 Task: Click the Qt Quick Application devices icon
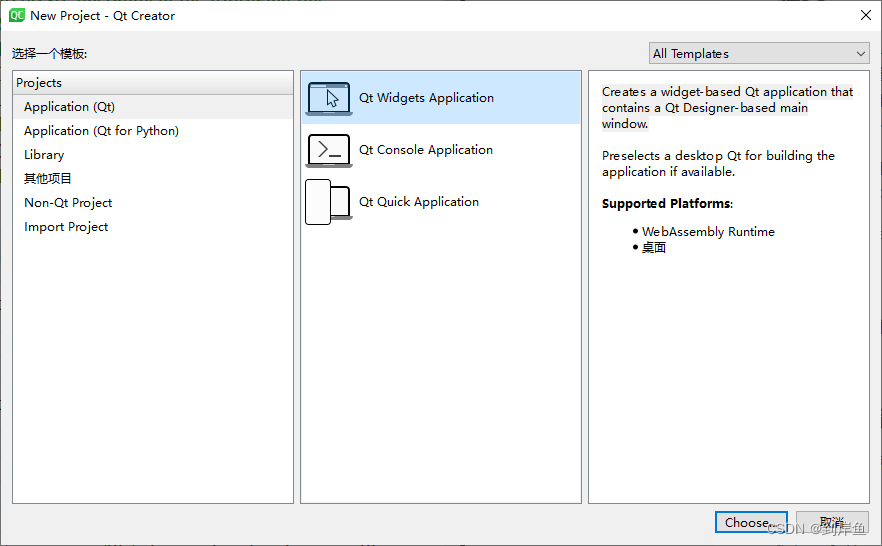pyautogui.click(x=329, y=202)
